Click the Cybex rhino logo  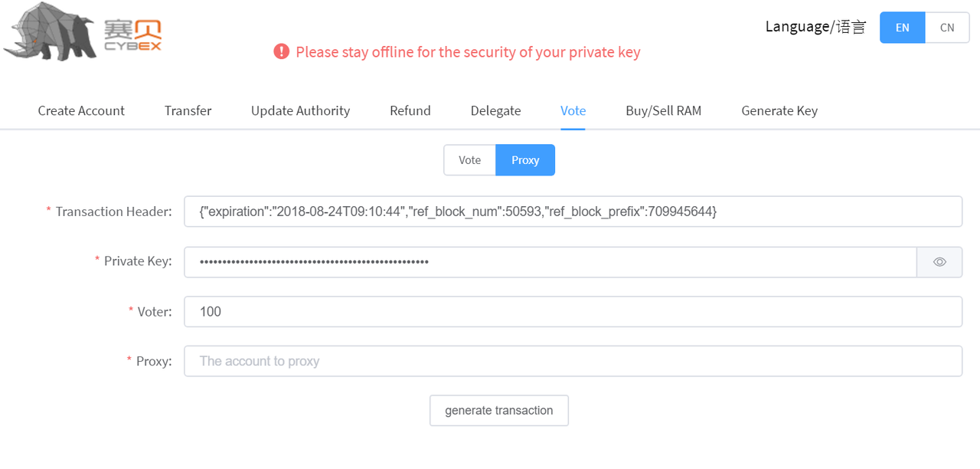[83, 32]
